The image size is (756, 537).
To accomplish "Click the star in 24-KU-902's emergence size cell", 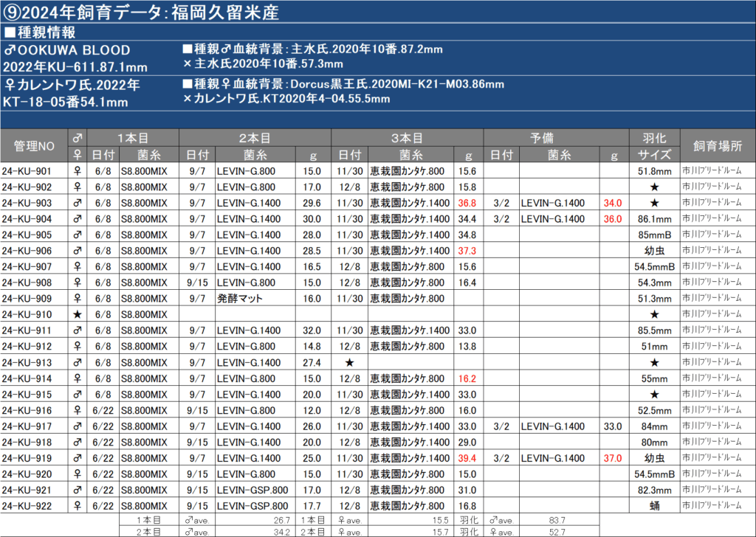I will (653, 187).
